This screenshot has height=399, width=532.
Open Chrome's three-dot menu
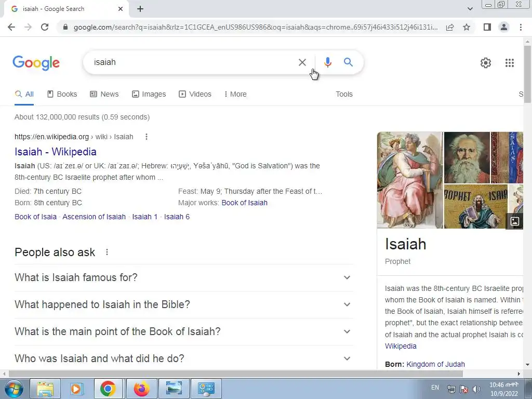click(x=521, y=27)
